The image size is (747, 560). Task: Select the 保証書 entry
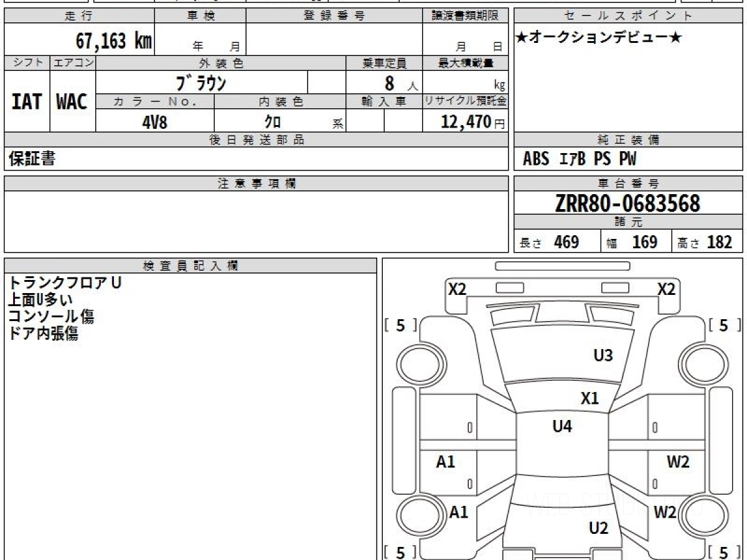(32, 159)
